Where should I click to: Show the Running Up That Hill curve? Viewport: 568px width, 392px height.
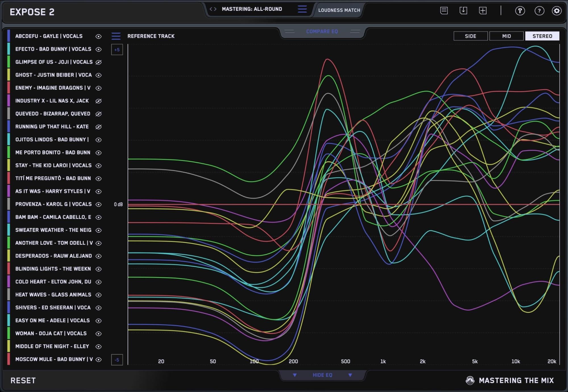(99, 127)
